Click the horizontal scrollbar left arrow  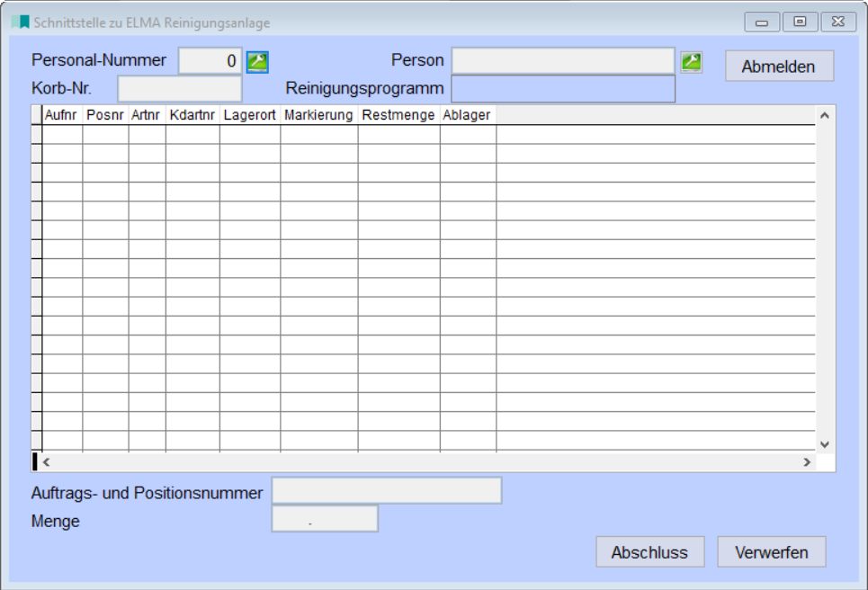click(x=47, y=462)
